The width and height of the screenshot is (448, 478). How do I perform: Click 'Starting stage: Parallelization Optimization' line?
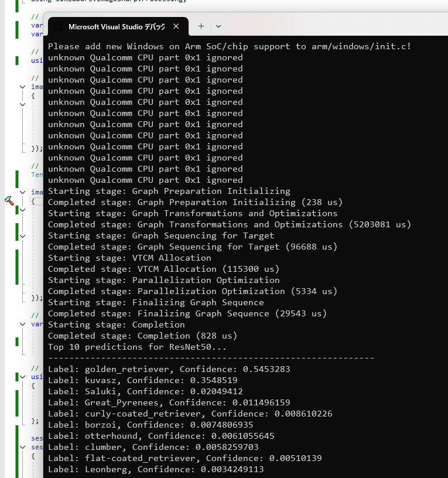coord(163,280)
